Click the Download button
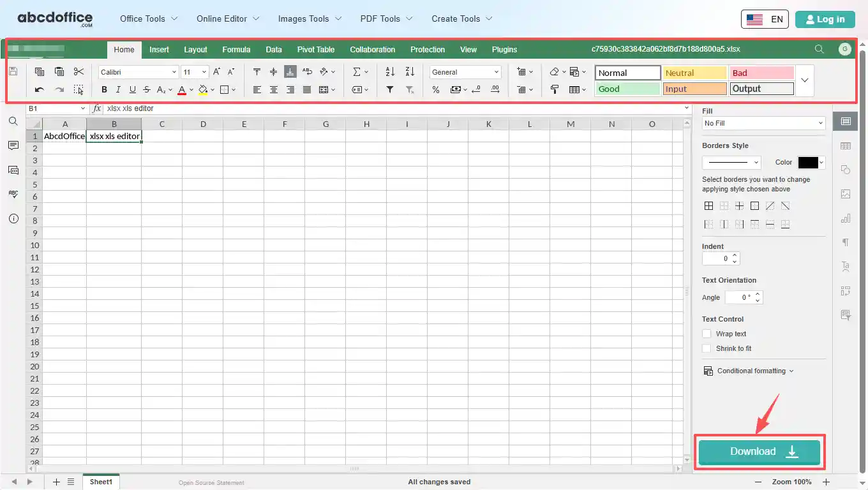Screen dimensions: 868x490 point(759,452)
